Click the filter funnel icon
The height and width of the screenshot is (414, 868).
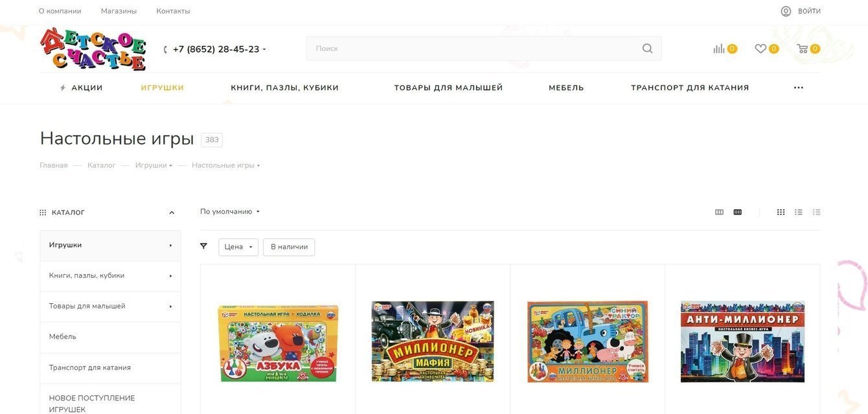point(203,246)
